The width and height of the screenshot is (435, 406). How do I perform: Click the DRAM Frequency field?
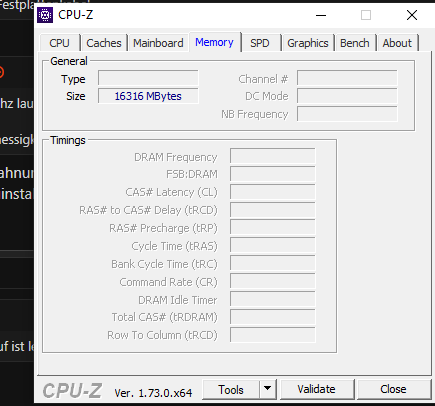(272, 156)
